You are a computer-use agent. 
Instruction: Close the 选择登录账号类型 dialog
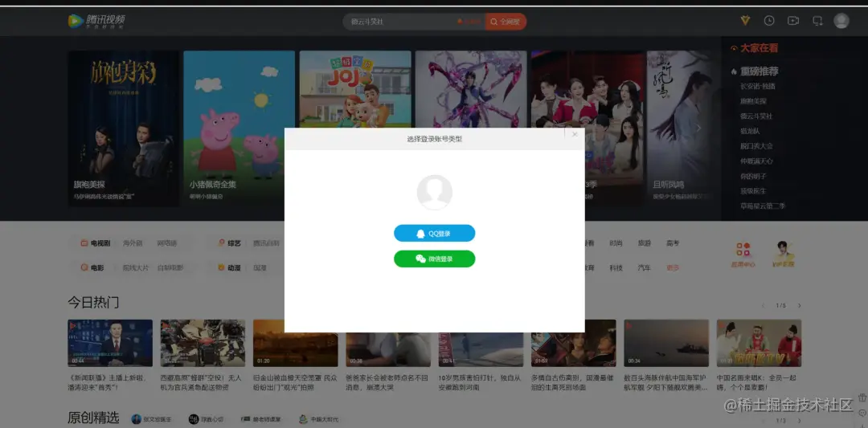click(x=575, y=134)
